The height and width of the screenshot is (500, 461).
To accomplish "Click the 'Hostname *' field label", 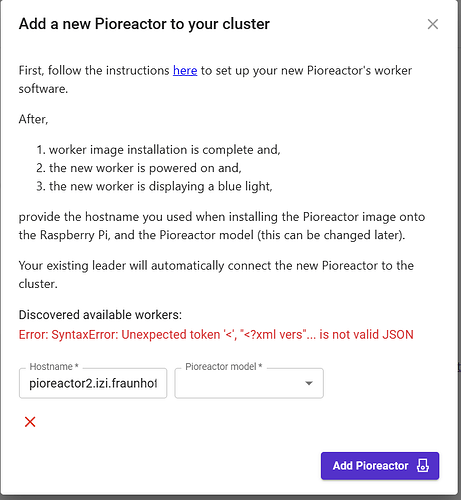I will coord(54,367).
